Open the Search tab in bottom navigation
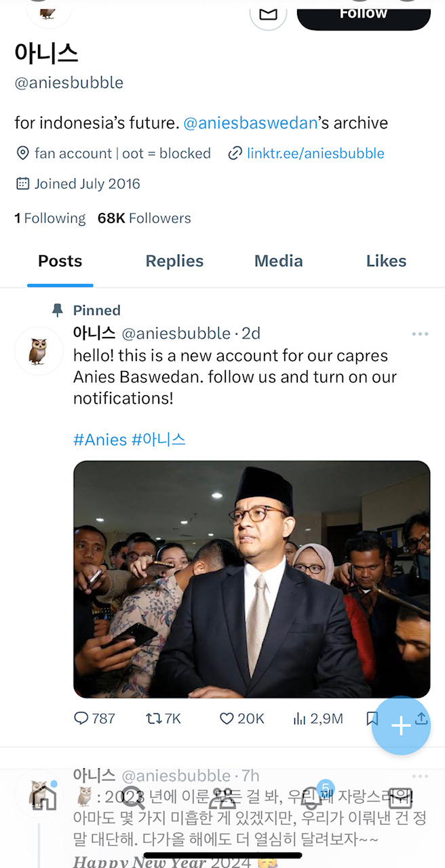 coord(133,797)
